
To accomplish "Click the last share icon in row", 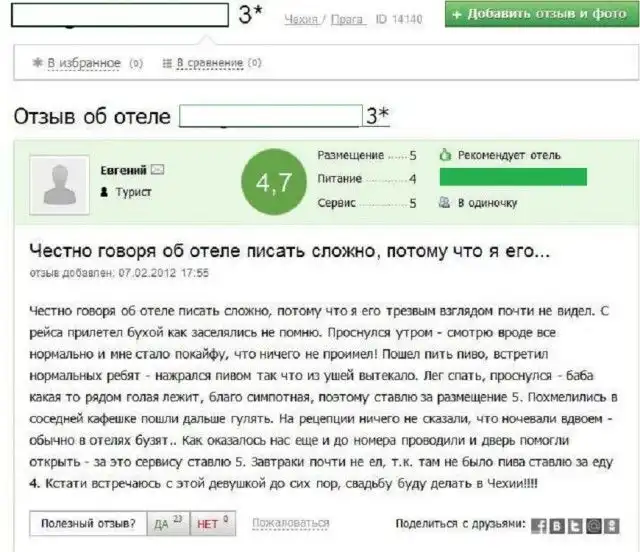I will [612, 525].
